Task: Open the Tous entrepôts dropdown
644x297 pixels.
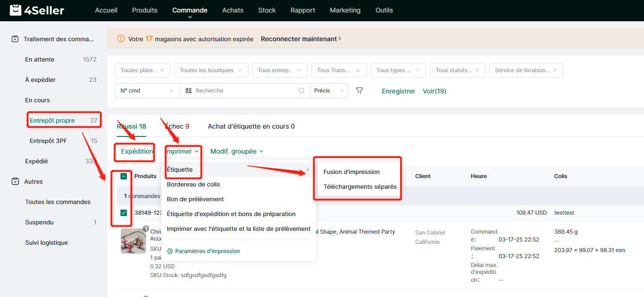Action: [280, 70]
